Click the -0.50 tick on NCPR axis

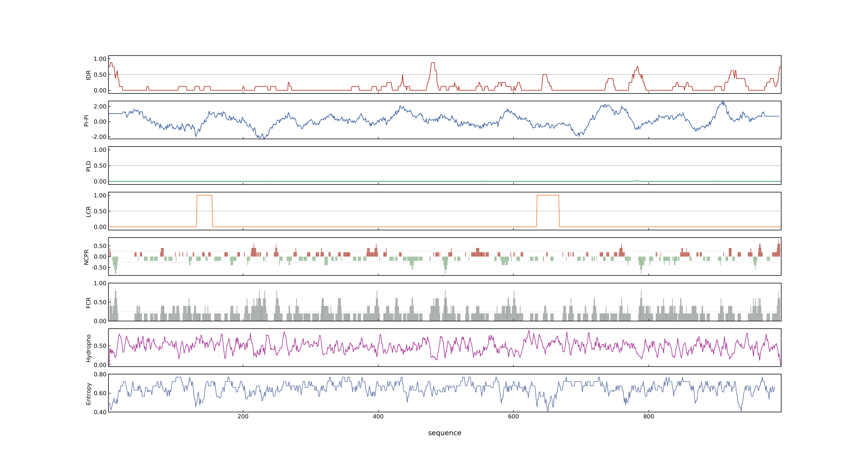99,268
